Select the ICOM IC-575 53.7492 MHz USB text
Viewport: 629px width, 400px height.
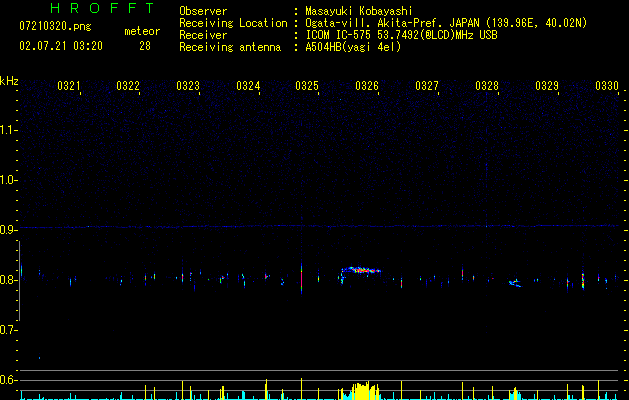[401, 35]
